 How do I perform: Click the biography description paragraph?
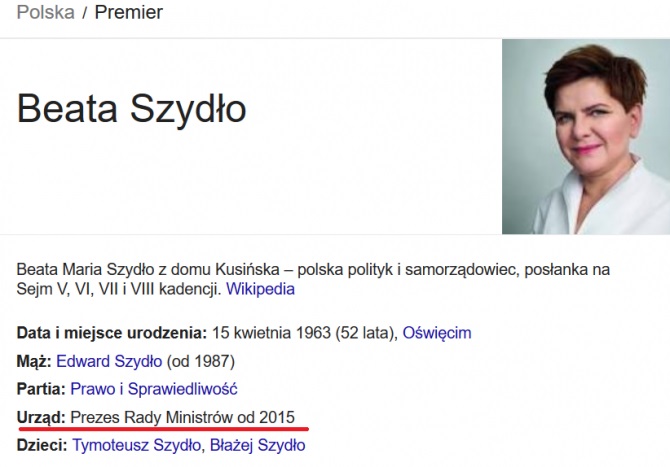pyautogui.click(x=300, y=270)
